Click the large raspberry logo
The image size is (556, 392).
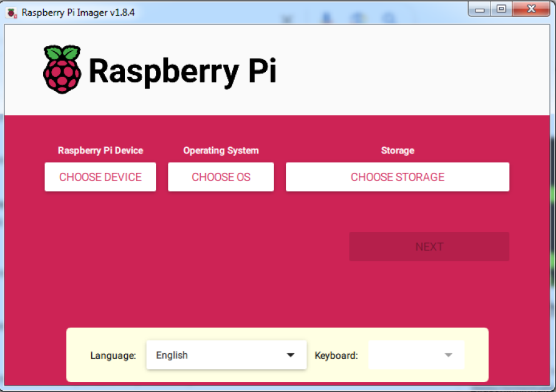(62, 70)
